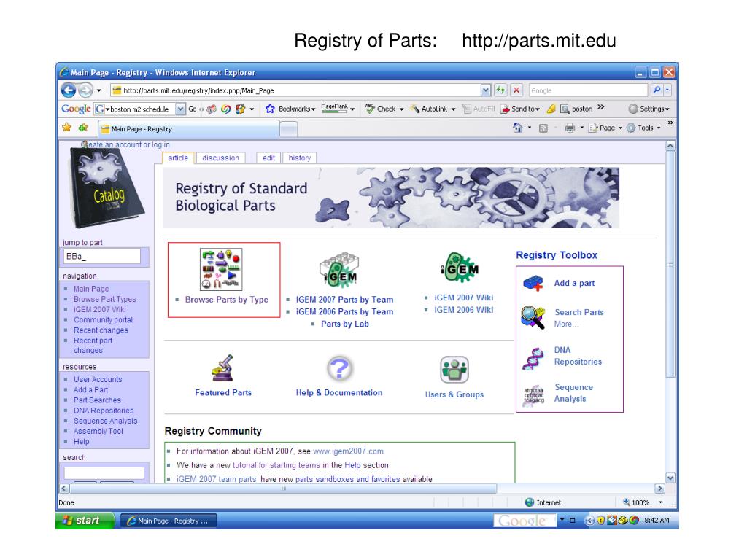
Task: Expand the address bar history dropdown
Action: point(485,90)
